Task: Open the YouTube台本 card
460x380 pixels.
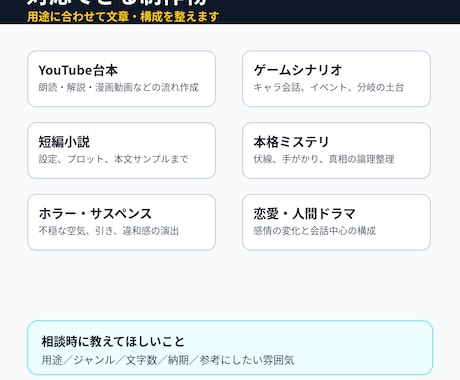Action: [x=121, y=79]
